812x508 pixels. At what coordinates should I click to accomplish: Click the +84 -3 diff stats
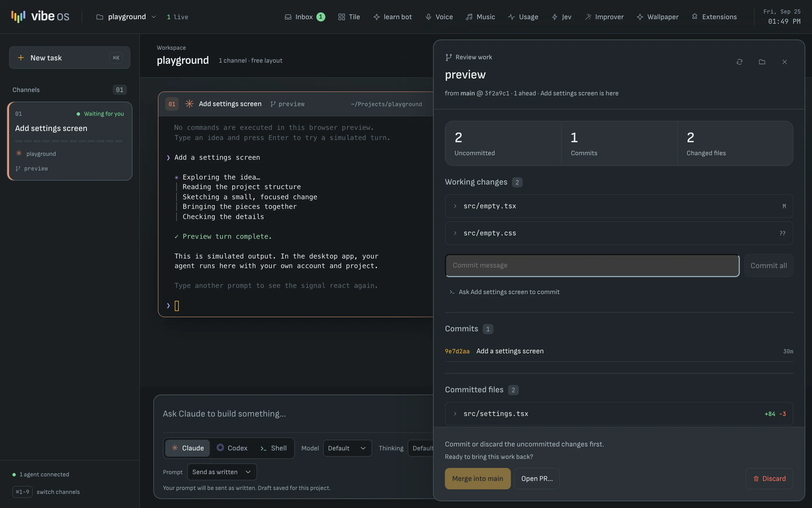click(x=775, y=414)
